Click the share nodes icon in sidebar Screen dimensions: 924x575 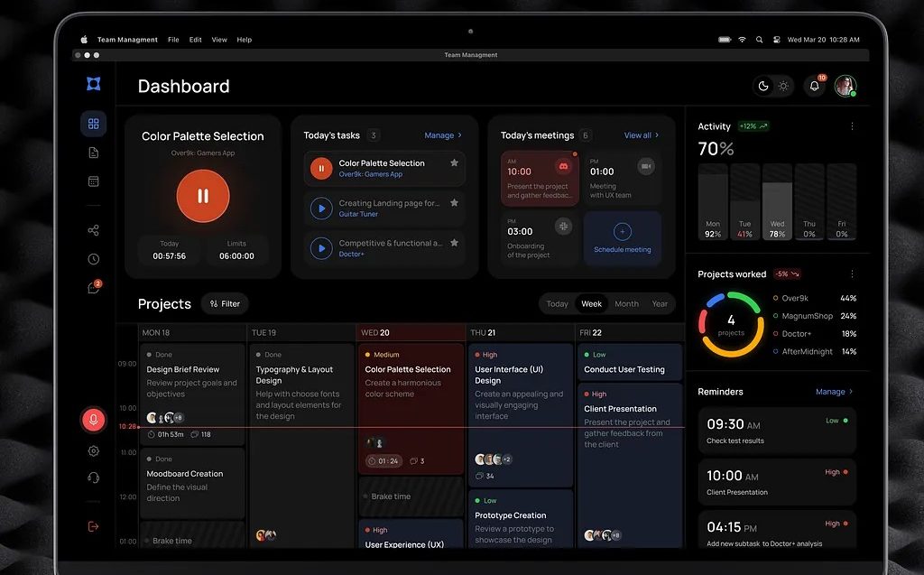coord(93,230)
